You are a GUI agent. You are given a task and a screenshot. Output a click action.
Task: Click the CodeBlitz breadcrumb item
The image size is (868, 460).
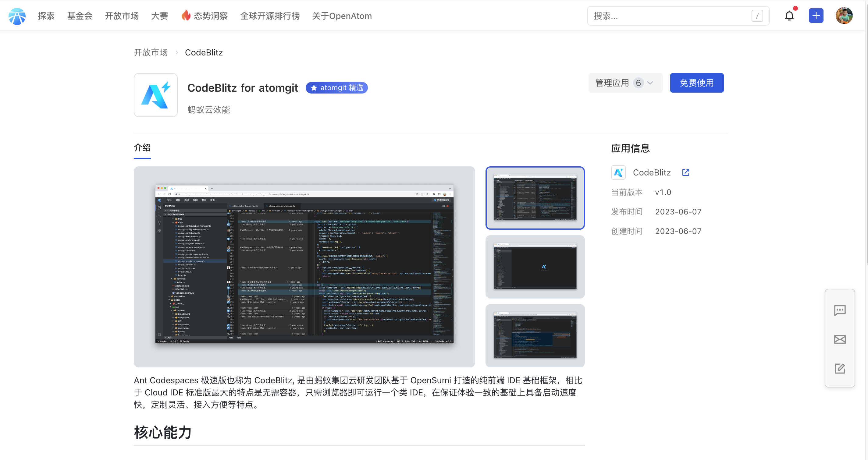tap(204, 52)
